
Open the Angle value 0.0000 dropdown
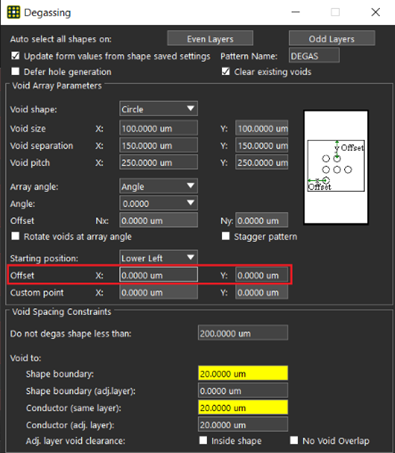[x=158, y=203]
